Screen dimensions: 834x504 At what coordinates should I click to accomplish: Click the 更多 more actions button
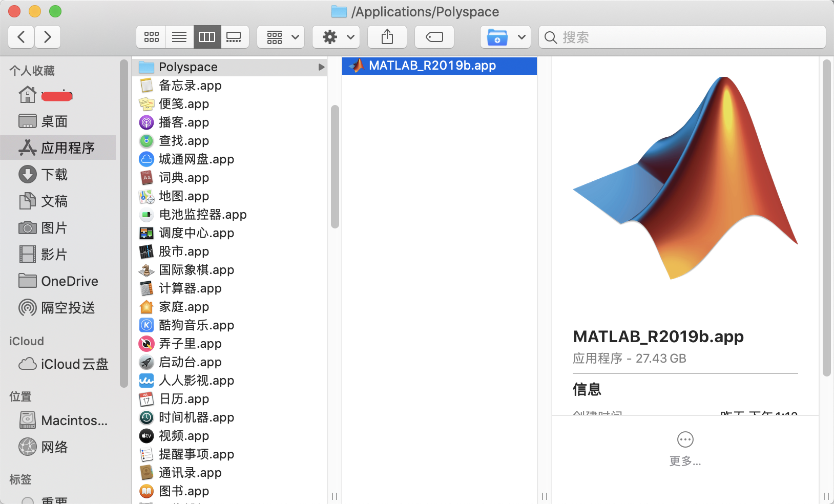coord(685,449)
